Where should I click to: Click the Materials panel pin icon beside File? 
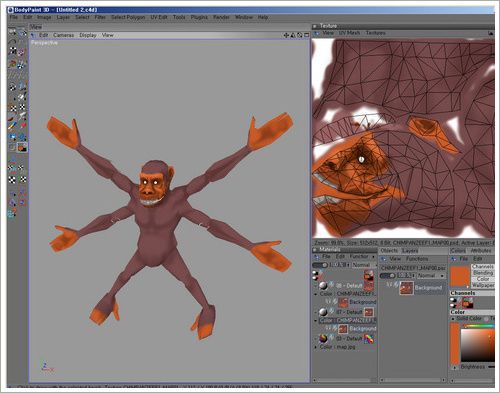pyautogui.click(x=317, y=257)
